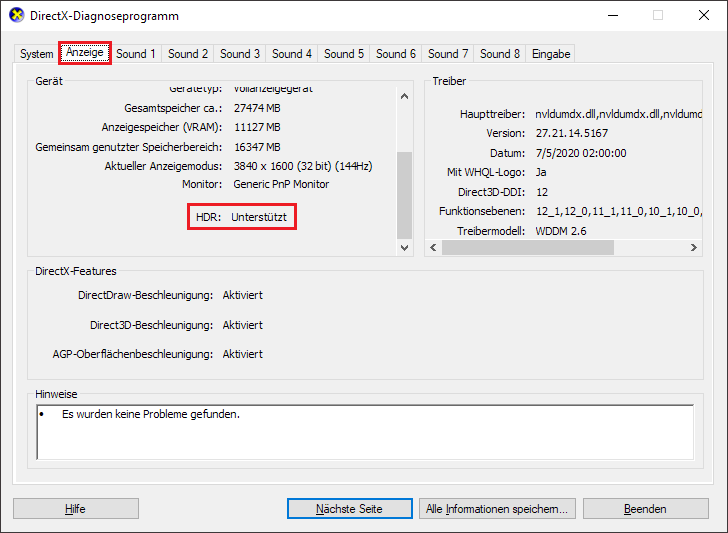The image size is (728, 533).
Task: Click Alle Informationen speichern button
Action: click(x=497, y=509)
